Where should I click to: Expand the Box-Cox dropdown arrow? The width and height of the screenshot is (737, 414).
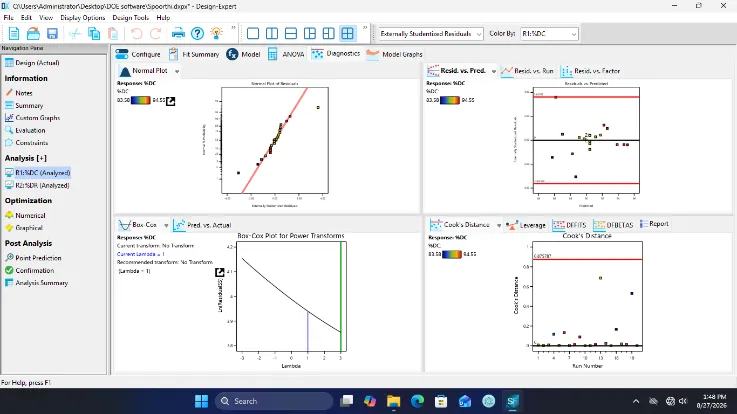pyautogui.click(x=166, y=226)
